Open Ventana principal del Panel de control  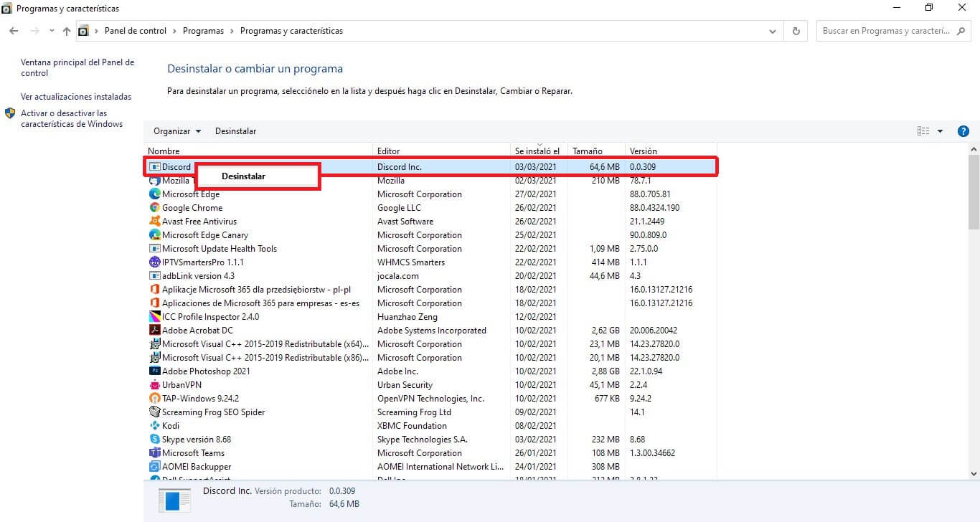click(77, 67)
